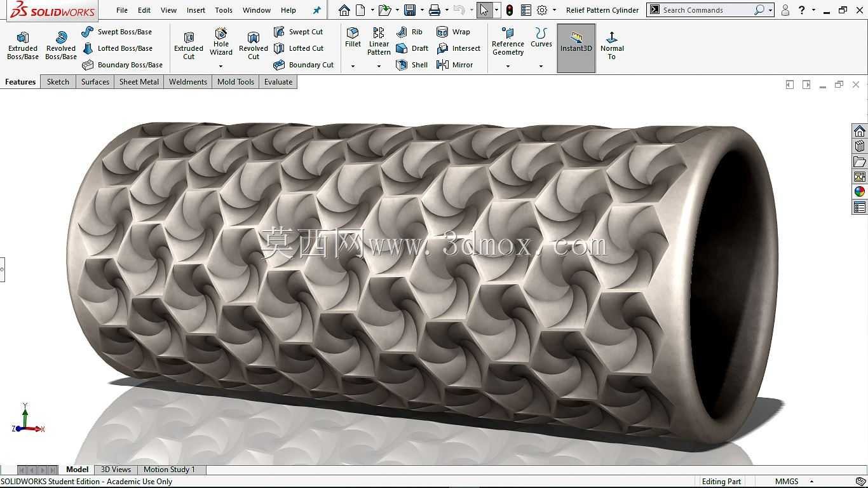Open Appearances tab in the task pane

pos(860,192)
